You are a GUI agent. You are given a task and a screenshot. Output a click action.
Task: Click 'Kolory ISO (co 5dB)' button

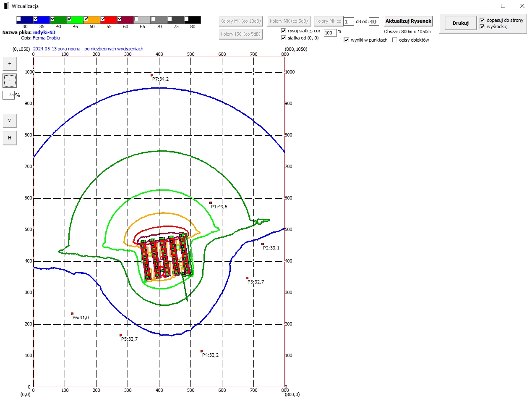click(x=240, y=34)
